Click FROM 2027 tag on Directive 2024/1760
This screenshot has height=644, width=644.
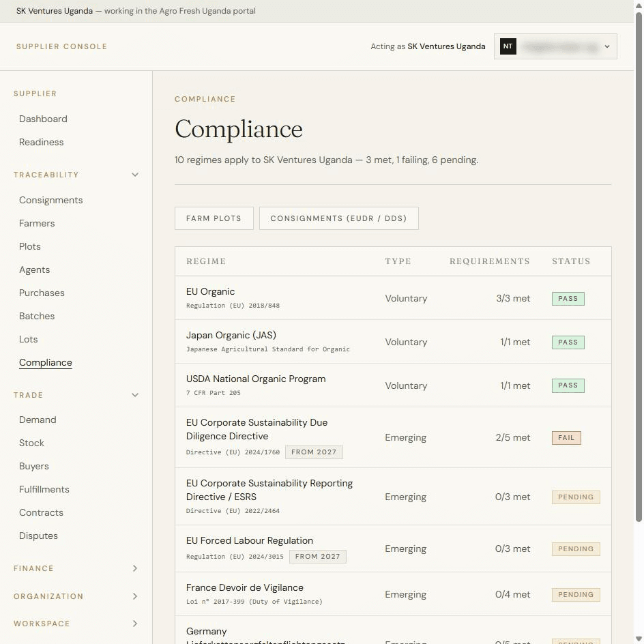coord(314,452)
